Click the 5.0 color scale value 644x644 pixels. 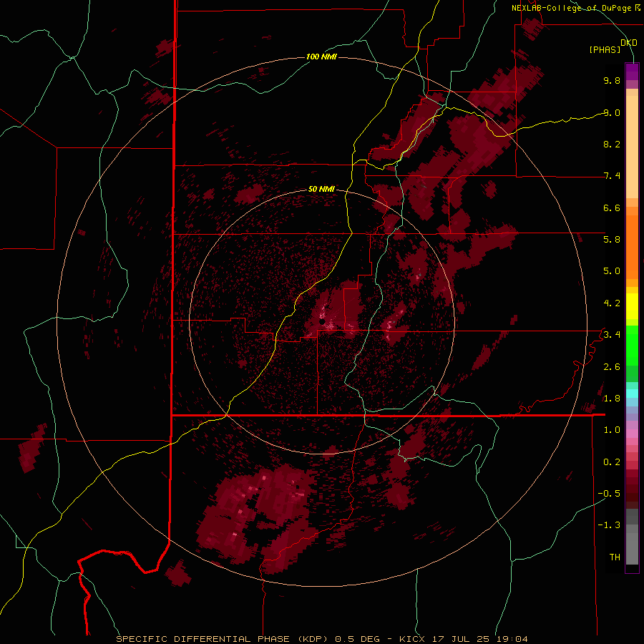612,271
